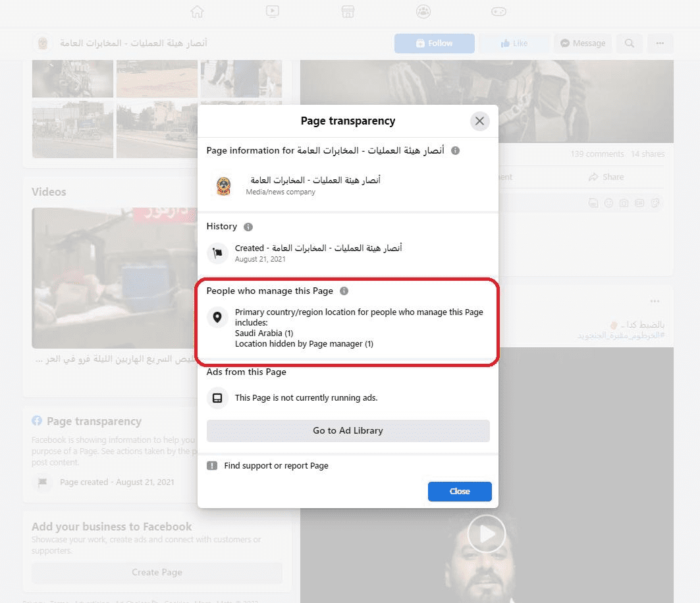Click the camera icon in the comment box

624,203
